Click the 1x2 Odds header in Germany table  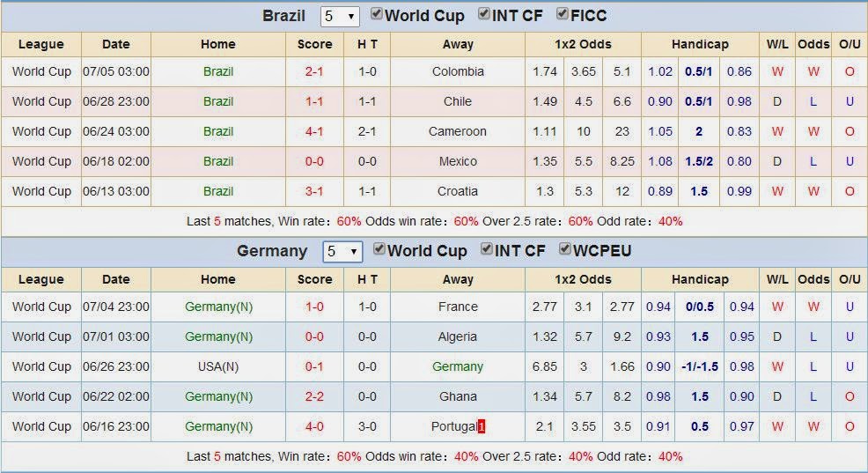[x=583, y=279]
